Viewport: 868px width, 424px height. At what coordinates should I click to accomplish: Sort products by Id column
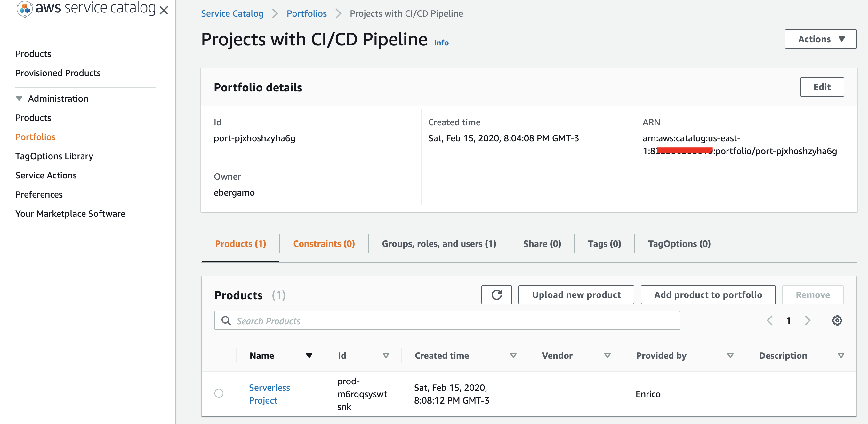pos(386,355)
